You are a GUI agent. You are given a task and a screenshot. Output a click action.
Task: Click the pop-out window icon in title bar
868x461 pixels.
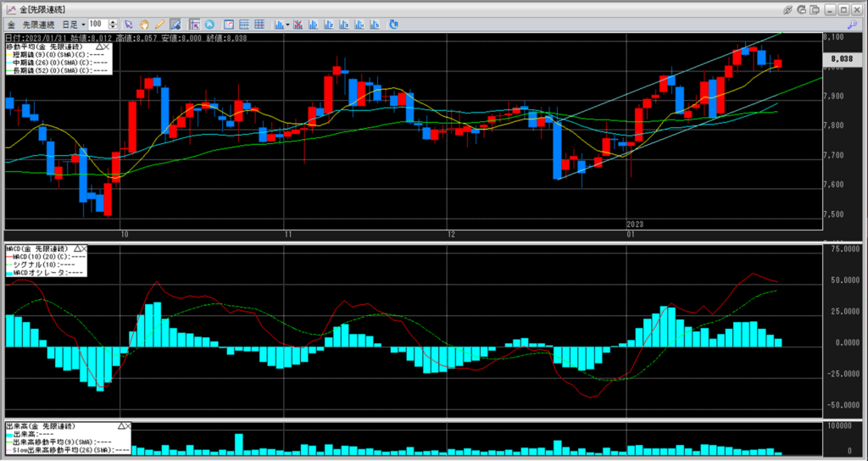(815, 8)
